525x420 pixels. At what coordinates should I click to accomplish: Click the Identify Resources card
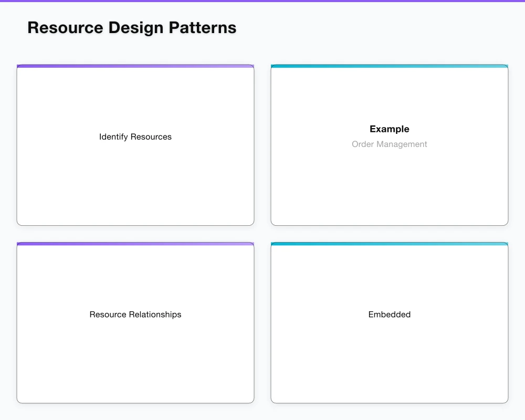pyautogui.click(x=135, y=144)
